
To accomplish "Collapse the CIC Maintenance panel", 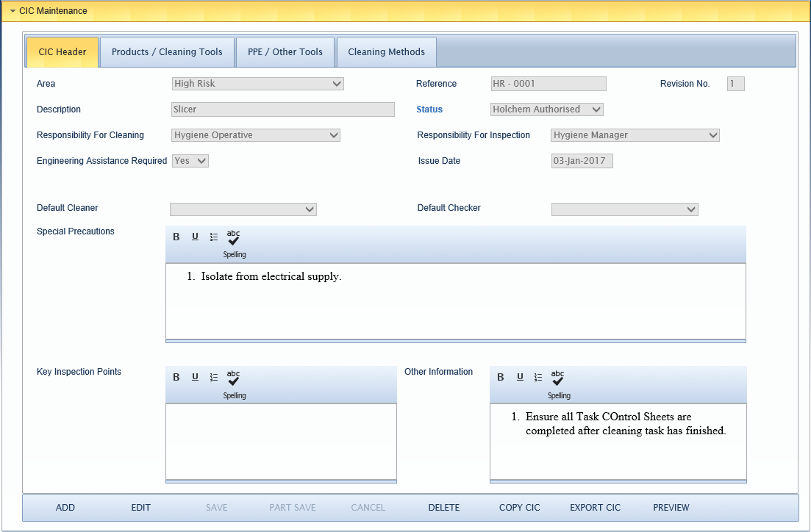I will (x=12, y=11).
